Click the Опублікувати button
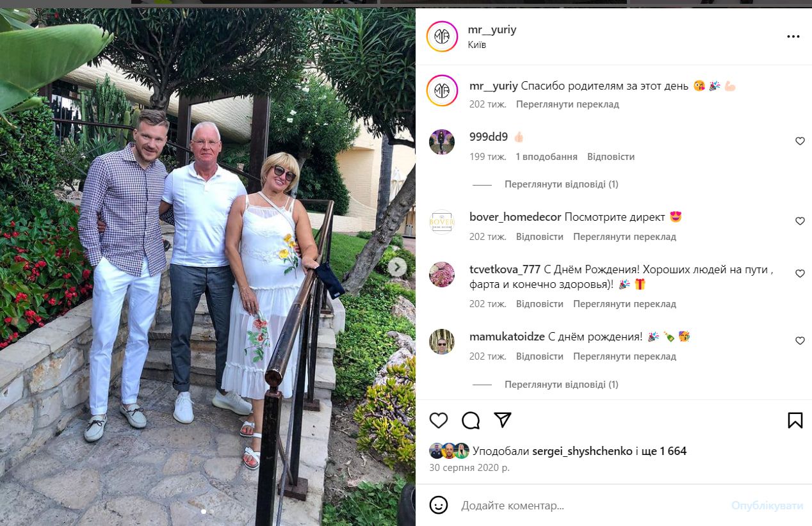The height and width of the screenshot is (526, 812). (767, 506)
